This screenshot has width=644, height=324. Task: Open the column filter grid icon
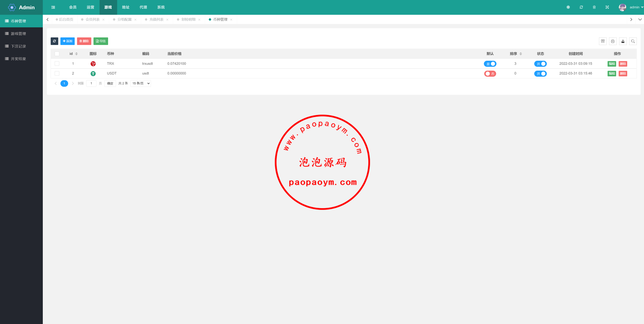(x=603, y=41)
